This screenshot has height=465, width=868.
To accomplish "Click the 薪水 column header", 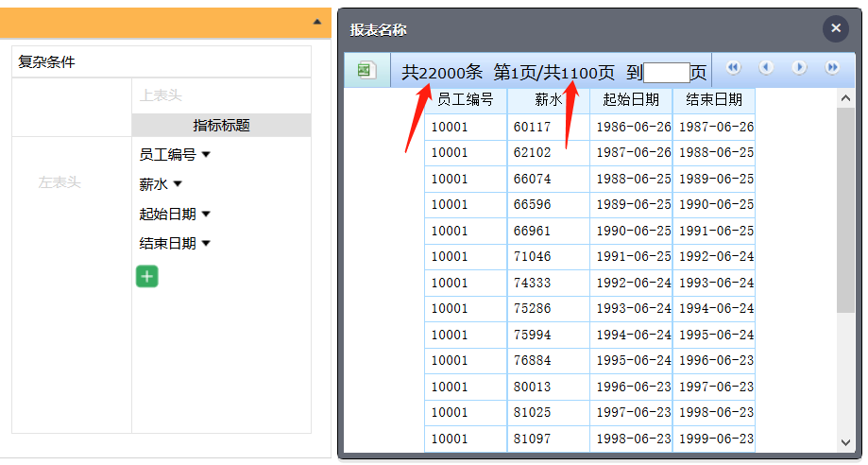I will click(x=549, y=100).
